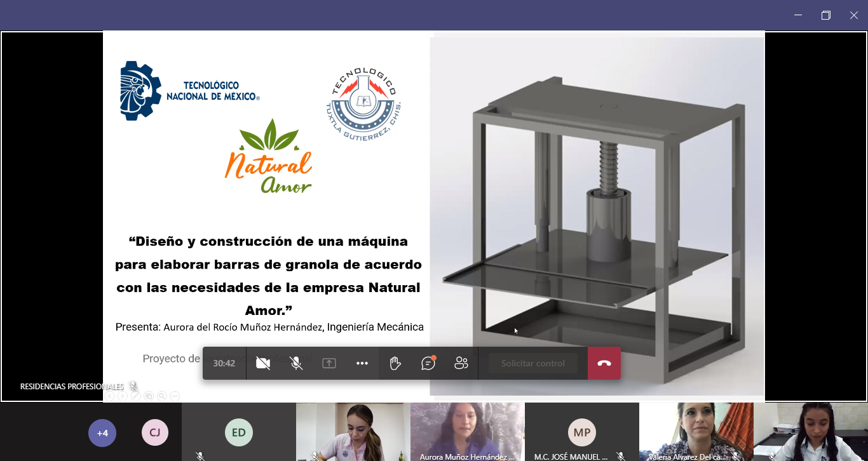Viewport: 868px width, 461px height.
Task: Click the zoom magnifier icon on the slide
Action: (x=162, y=396)
